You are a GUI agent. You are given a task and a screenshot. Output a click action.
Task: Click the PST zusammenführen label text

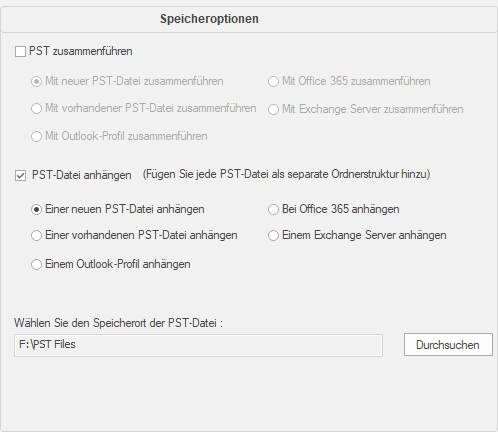point(81,51)
